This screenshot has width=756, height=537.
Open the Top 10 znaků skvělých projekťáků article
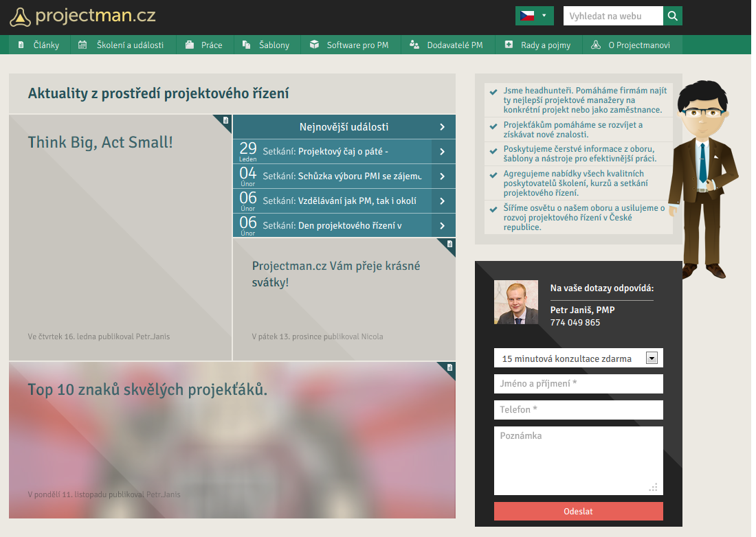[x=147, y=389]
